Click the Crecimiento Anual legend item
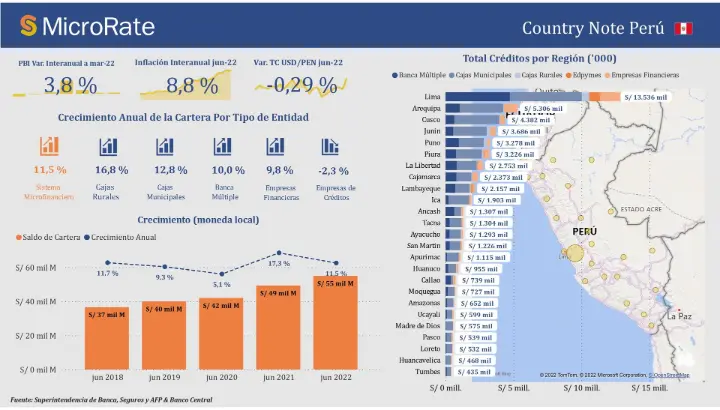The height and width of the screenshot is (410, 720). pos(125,237)
